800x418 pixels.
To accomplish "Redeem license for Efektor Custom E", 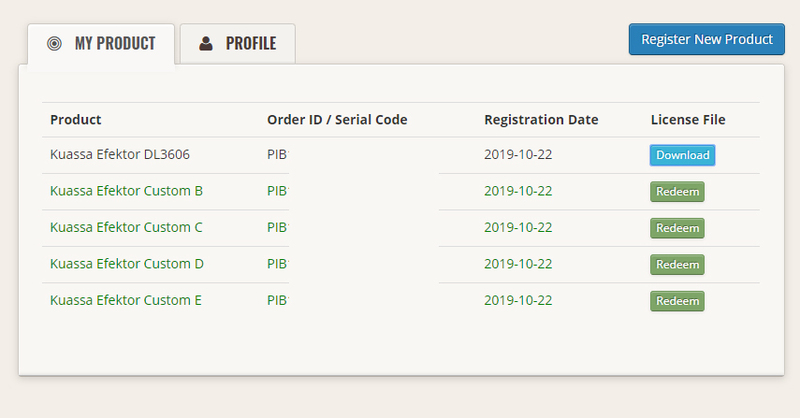I will [x=677, y=301].
